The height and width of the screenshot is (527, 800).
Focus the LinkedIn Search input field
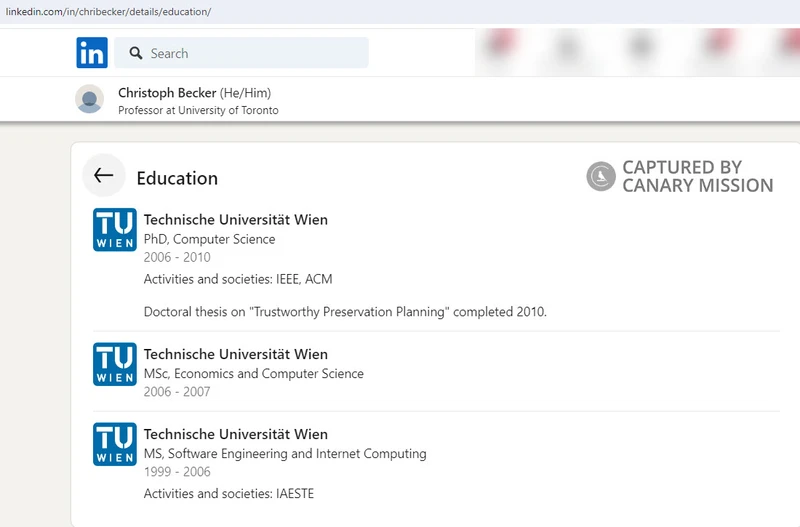pyautogui.click(x=241, y=53)
